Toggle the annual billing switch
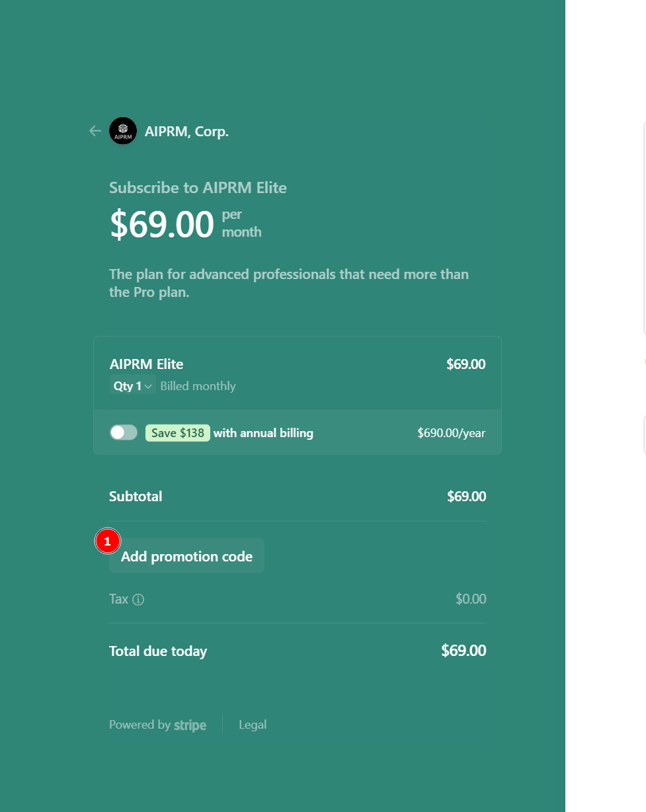Image resolution: width=646 pixels, height=812 pixels. (124, 432)
